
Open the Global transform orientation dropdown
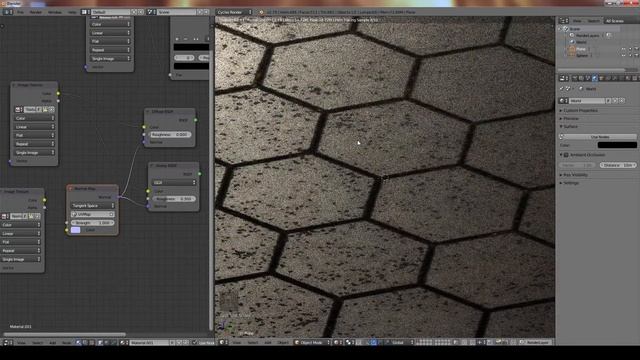[400, 342]
